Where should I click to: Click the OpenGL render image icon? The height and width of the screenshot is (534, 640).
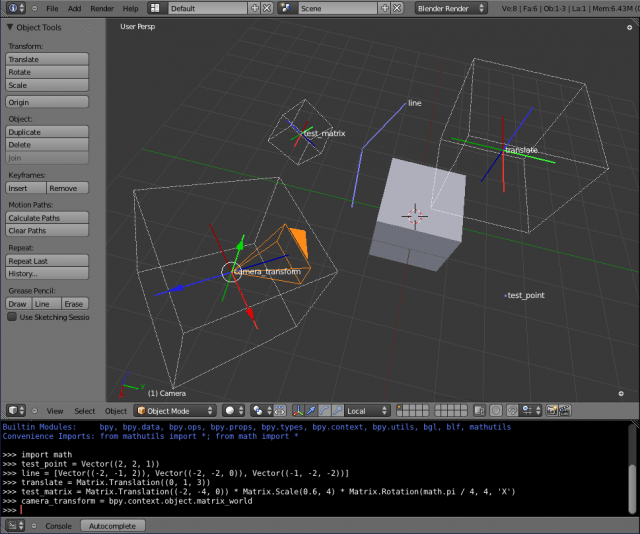[x=552, y=410]
